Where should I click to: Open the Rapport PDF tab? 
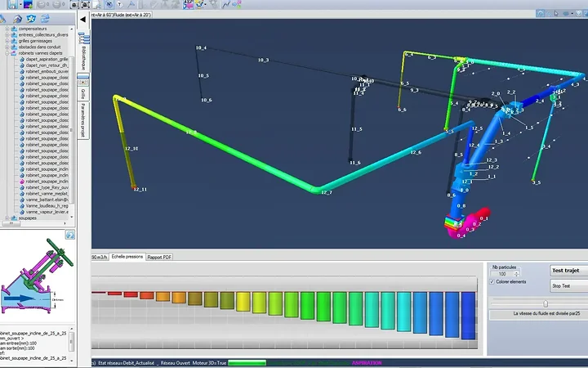159,258
